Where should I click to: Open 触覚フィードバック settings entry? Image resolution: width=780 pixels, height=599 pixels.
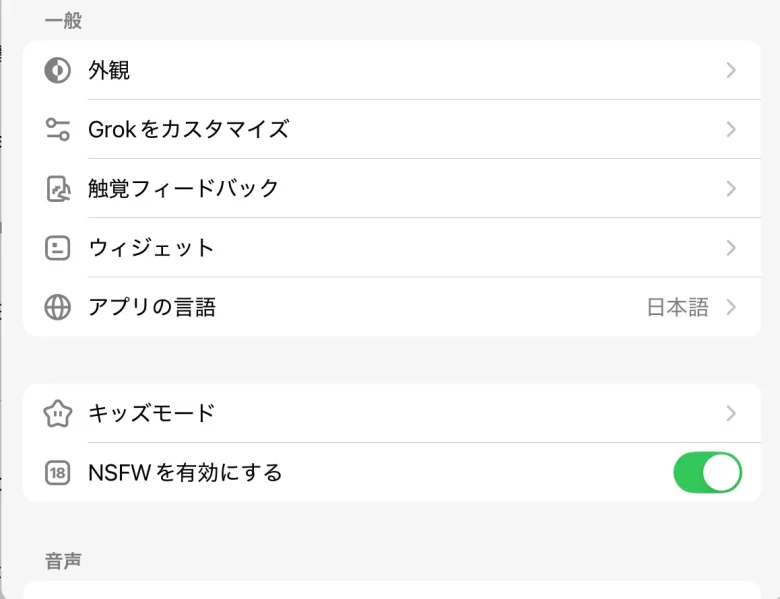(x=183, y=188)
